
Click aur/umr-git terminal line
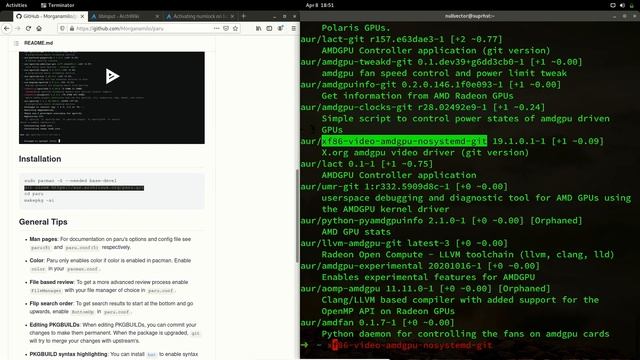click(404, 187)
